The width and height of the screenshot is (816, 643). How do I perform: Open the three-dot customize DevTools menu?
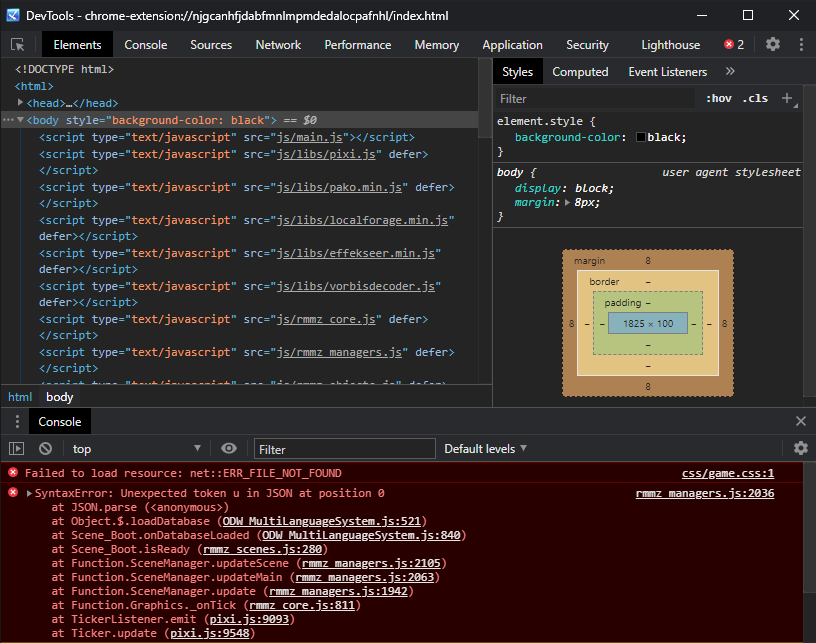coord(801,44)
